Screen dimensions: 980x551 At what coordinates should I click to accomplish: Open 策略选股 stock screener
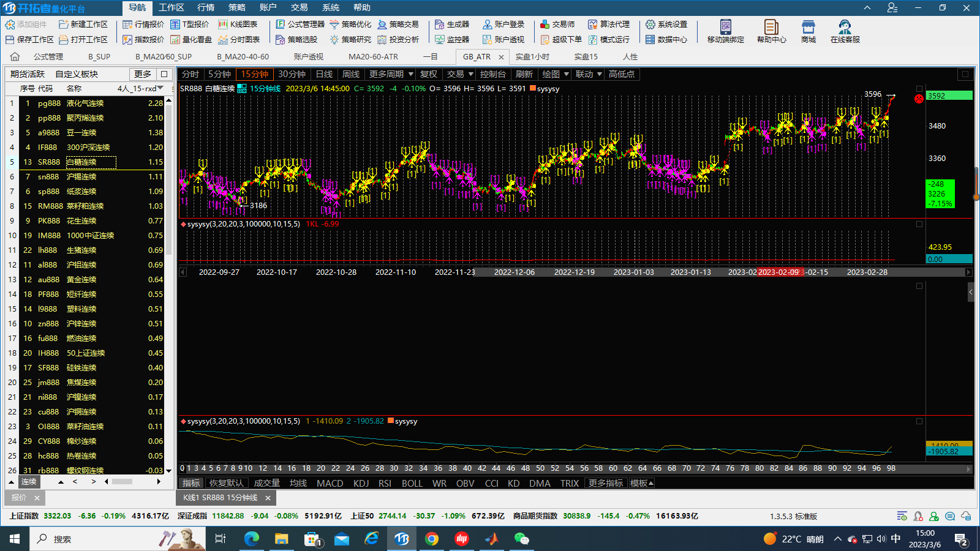point(296,39)
